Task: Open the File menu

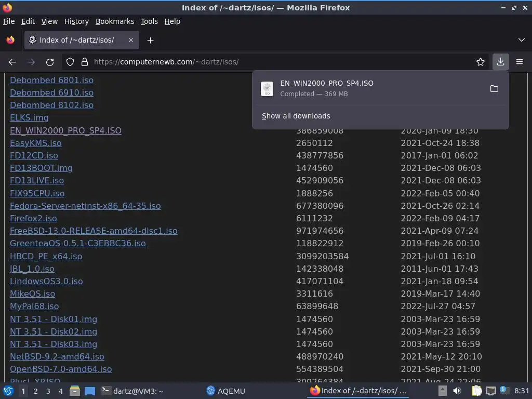Action: point(9,21)
